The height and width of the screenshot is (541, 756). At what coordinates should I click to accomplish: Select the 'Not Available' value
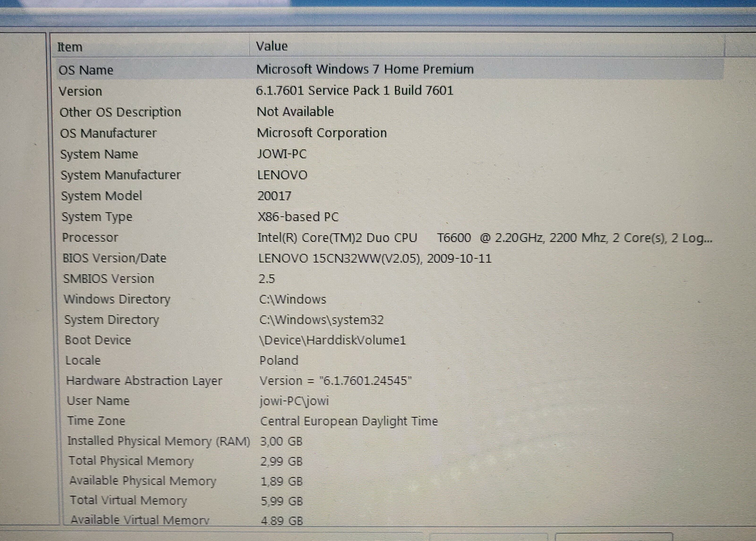pyautogui.click(x=295, y=112)
